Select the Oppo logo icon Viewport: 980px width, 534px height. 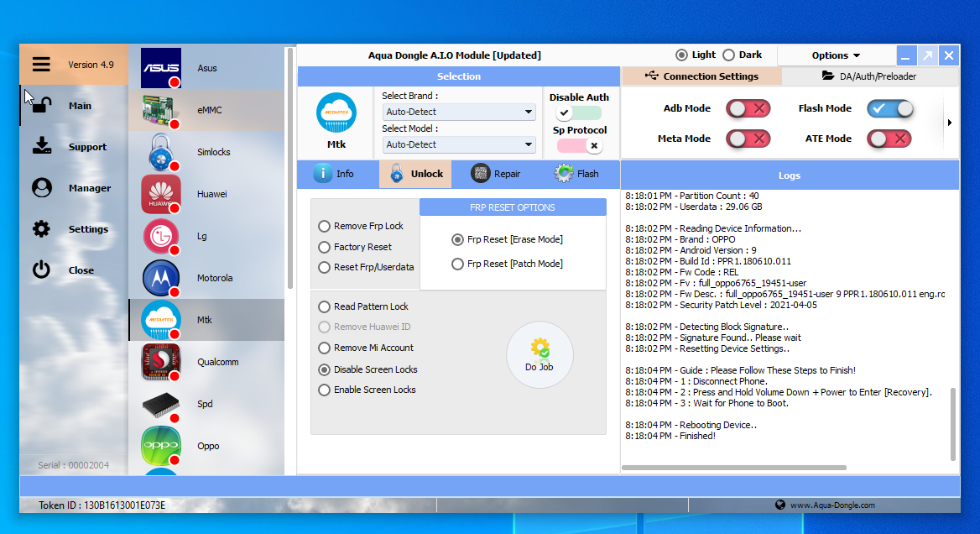coord(160,446)
